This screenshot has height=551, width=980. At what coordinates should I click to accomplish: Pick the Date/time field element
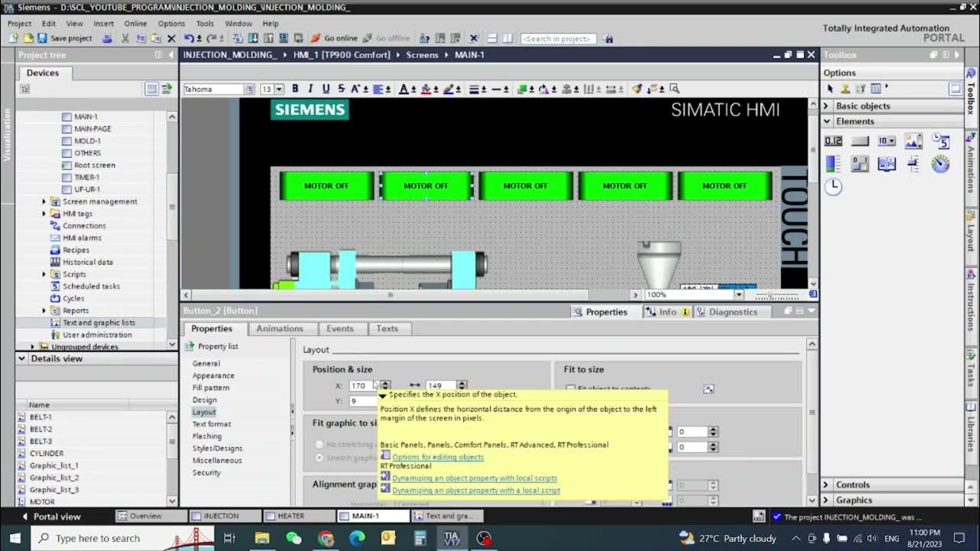940,141
